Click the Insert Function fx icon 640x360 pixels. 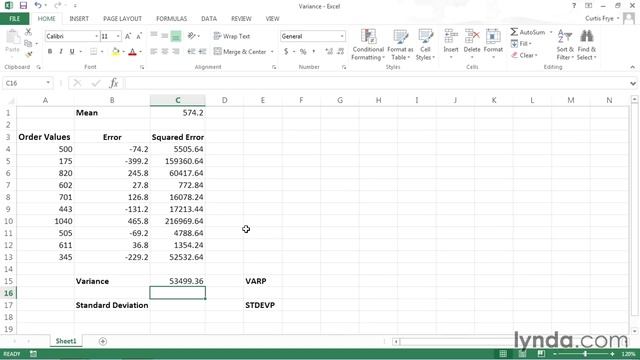tap(113, 83)
